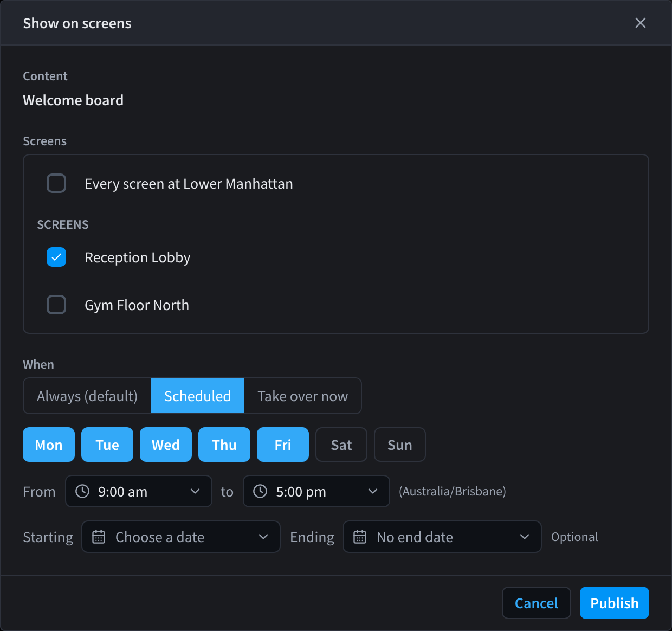Click the clock icon beside 5:00 pm
This screenshot has width=672, height=631.
[x=260, y=491]
